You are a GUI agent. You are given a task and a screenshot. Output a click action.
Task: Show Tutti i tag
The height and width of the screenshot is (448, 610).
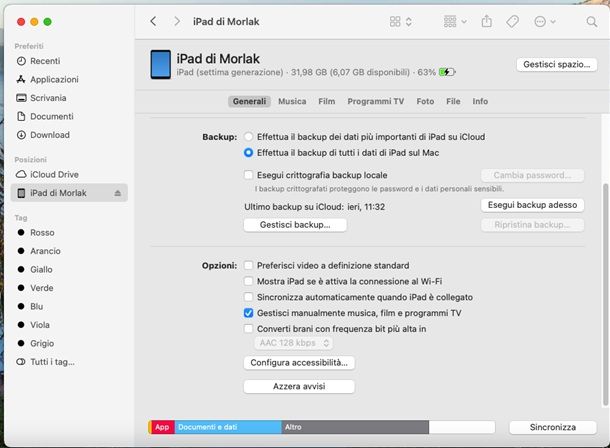69,362
